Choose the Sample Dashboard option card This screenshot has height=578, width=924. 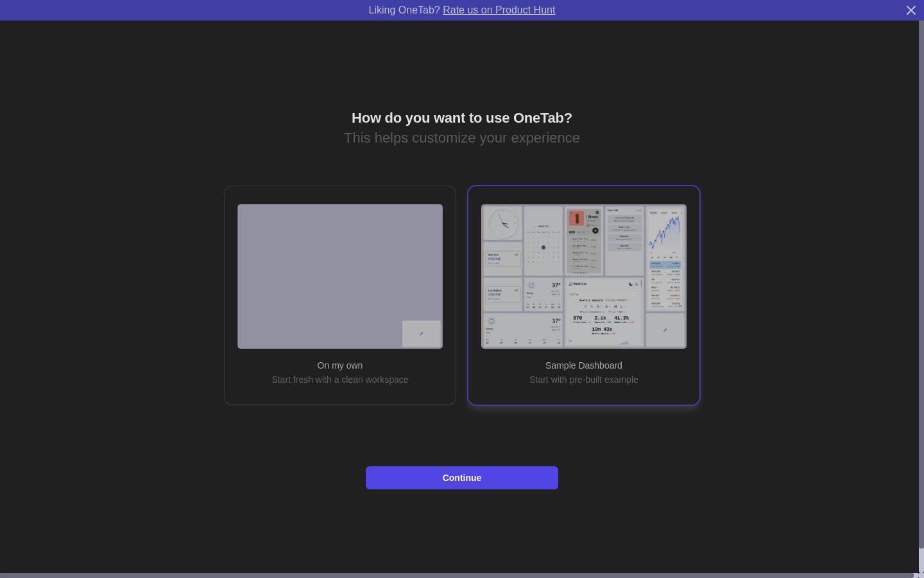[x=584, y=295]
